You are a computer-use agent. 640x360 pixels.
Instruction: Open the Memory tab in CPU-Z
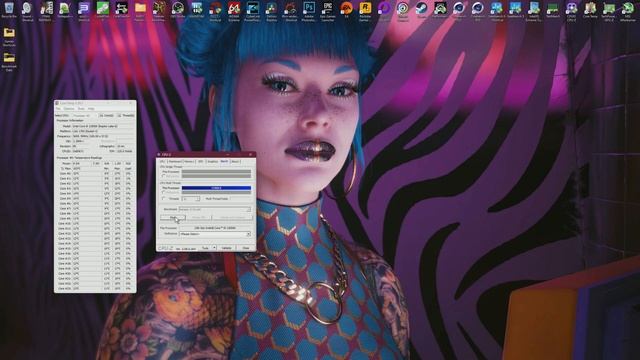(189, 162)
